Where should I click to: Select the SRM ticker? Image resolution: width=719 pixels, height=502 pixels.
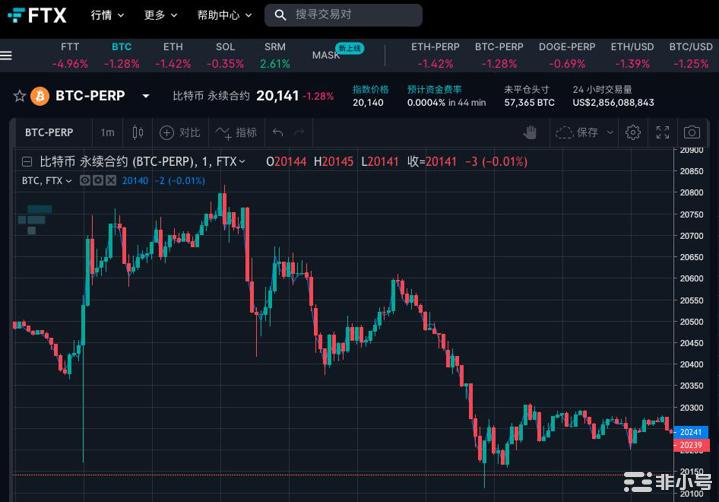point(275,55)
